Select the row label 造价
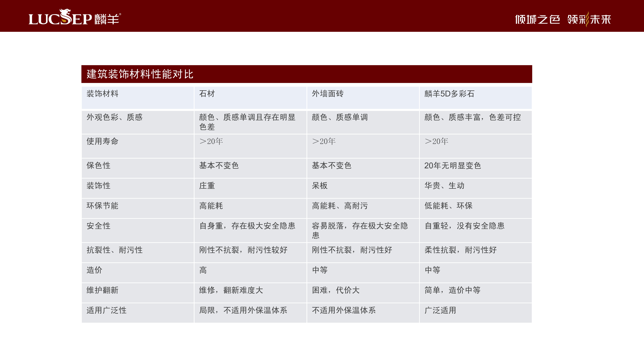The height and width of the screenshot is (362, 644). (94, 270)
